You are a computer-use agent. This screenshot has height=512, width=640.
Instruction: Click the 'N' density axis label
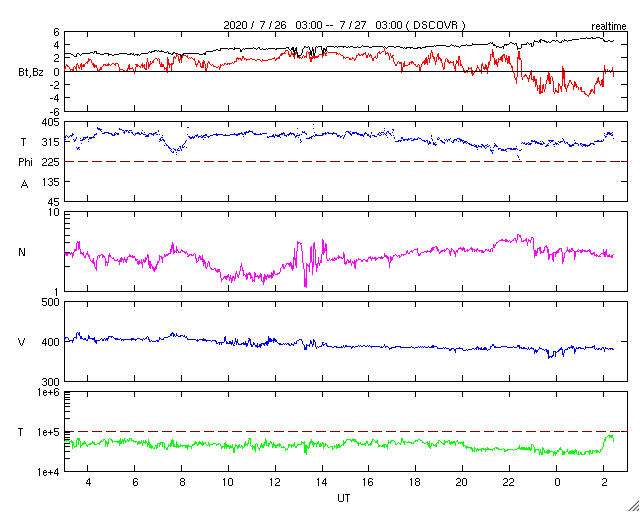point(22,252)
